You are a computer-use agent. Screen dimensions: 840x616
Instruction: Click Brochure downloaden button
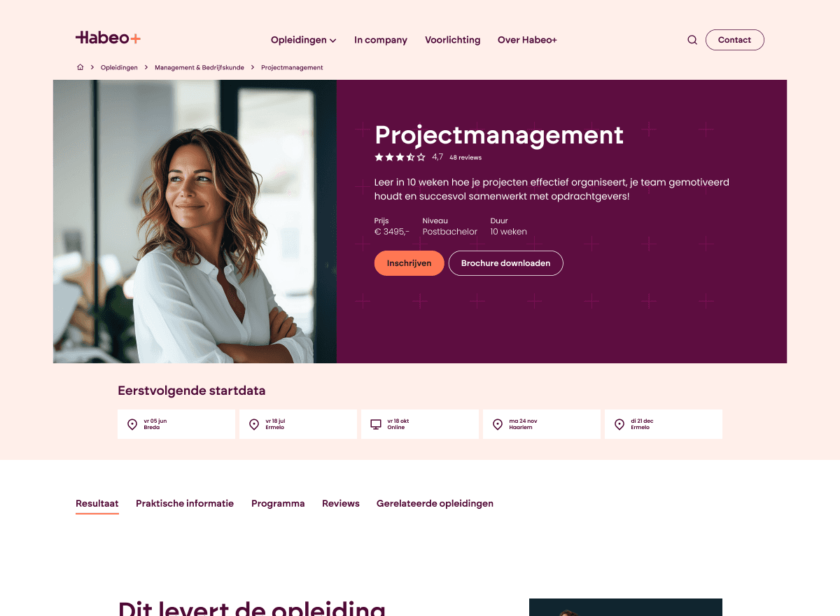[506, 263]
